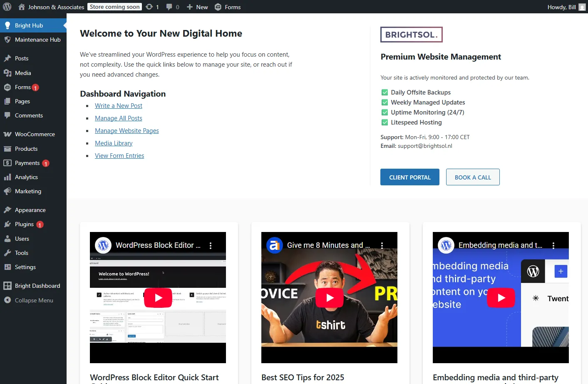588x384 pixels.
Task: Open the Plugins menu item
Action: click(x=24, y=224)
